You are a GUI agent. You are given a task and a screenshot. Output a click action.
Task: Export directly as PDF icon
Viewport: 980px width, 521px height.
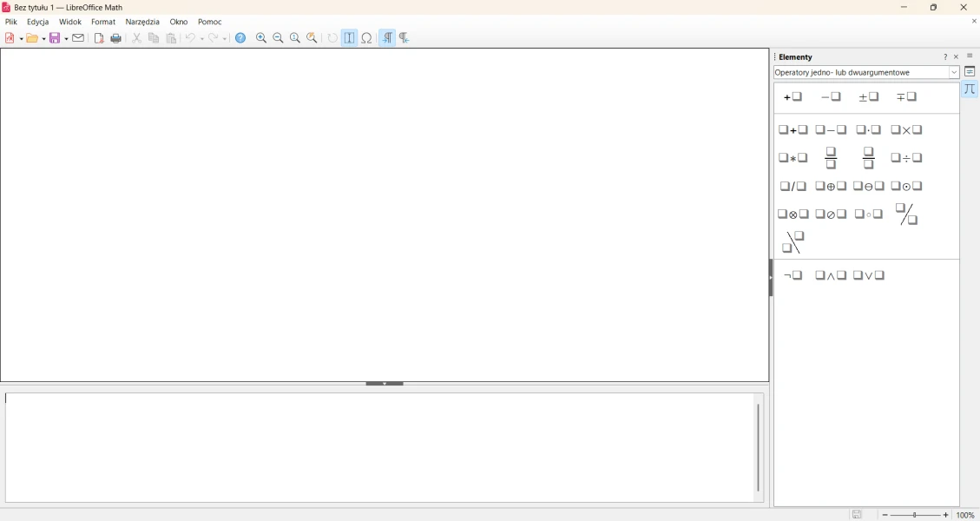[x=99, y=38]
